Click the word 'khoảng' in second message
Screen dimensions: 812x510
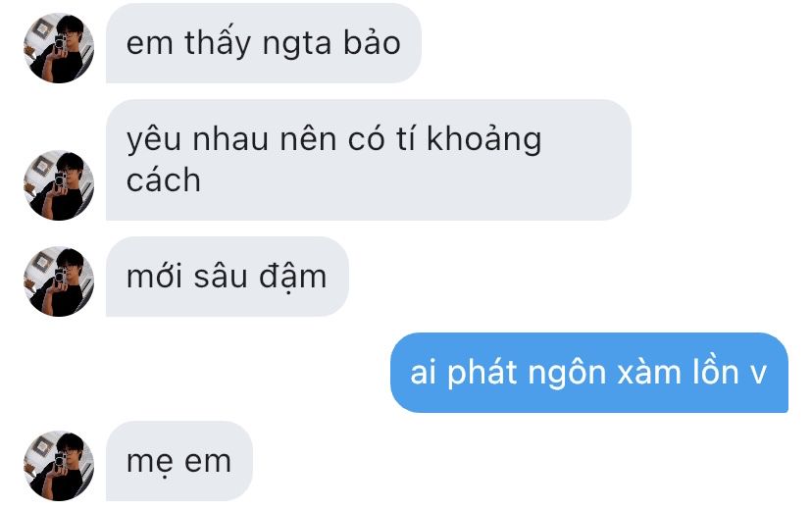484,140
